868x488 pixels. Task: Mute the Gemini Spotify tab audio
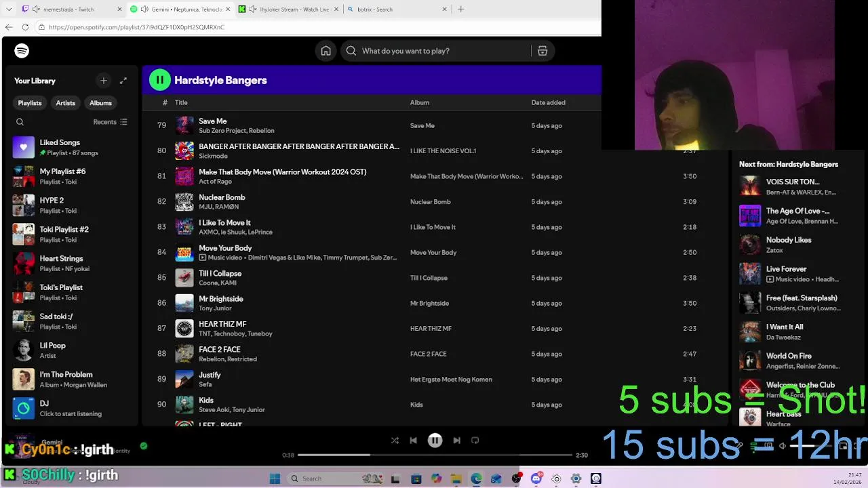(144, 9)
